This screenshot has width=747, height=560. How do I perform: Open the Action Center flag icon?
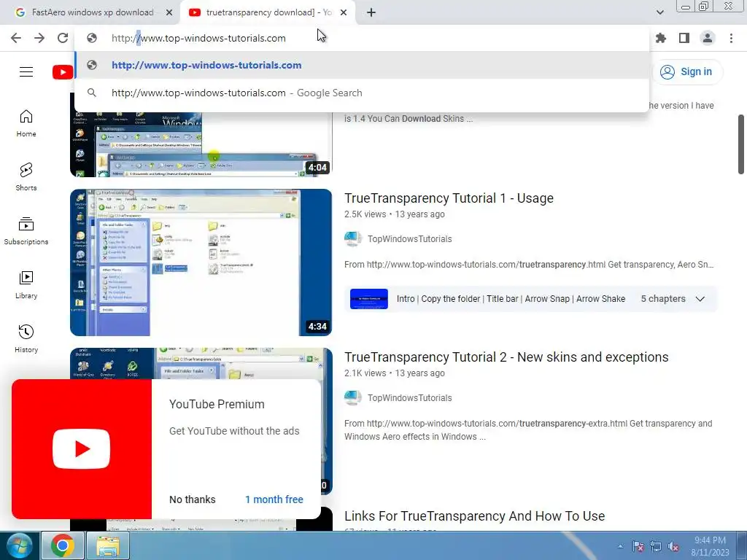(638, 547)
